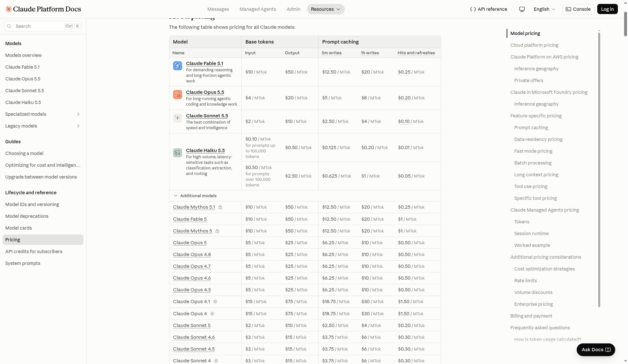Viewport: 628px width, 364px height.
Task: Go to Batch processing in table of contents
Action: [x=533, y=163]
